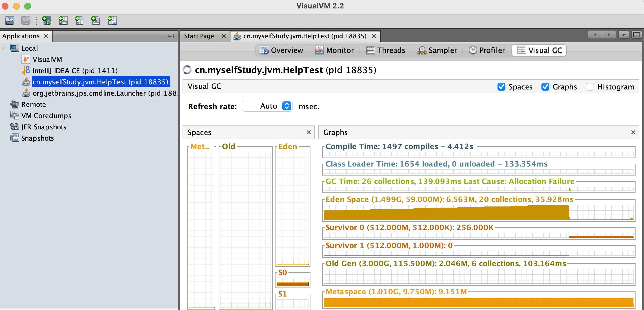644x310 pixels.
Task: Close the HelpTest pid 18835 tab
Action: (x=374, y=36)
